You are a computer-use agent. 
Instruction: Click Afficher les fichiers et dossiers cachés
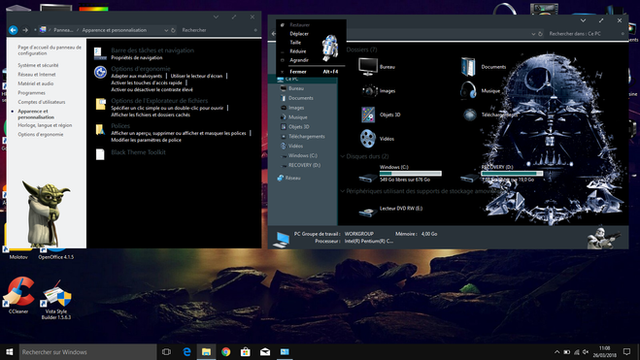click(x=151, y=115)
